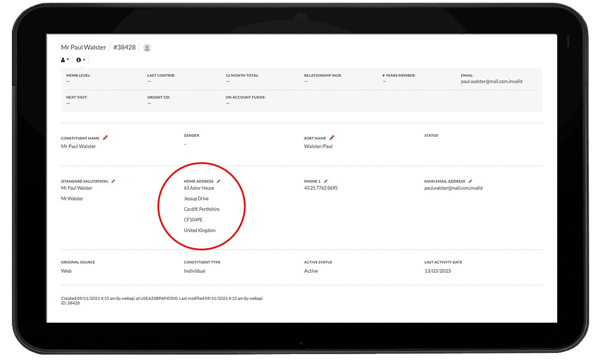Click the GENDER field label
Viewport: 600px width, 360px height.
pyautogui.click(x=191, y=135)
